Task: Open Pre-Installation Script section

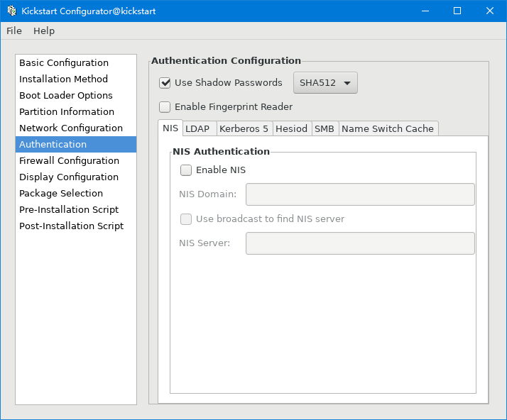Action: click(76, 210)
